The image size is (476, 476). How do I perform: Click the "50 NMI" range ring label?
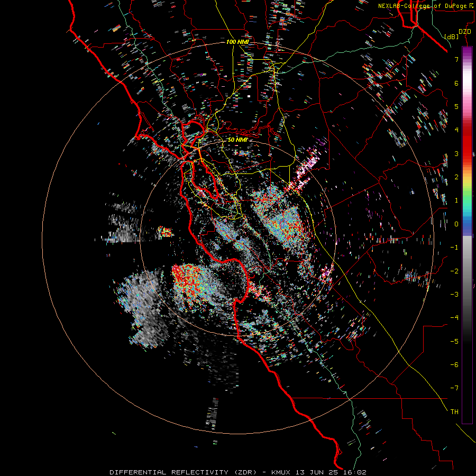[x=237, y=140]
